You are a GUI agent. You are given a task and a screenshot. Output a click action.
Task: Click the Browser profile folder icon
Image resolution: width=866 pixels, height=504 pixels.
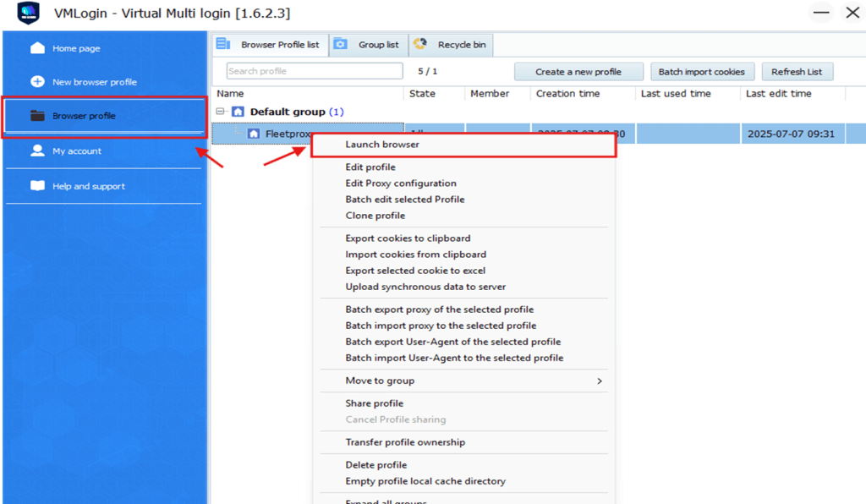click(37, 115)
